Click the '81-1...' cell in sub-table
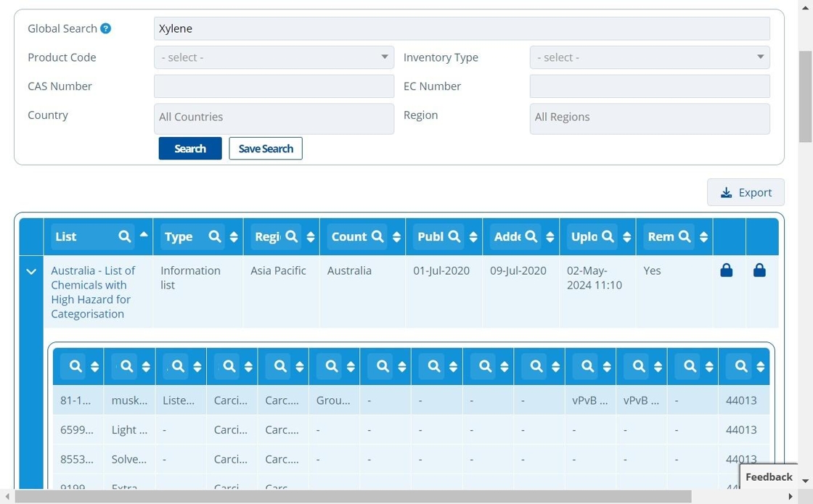Image resolution: width=813 pixels, height=504 pixels. (x=77, y=400)
